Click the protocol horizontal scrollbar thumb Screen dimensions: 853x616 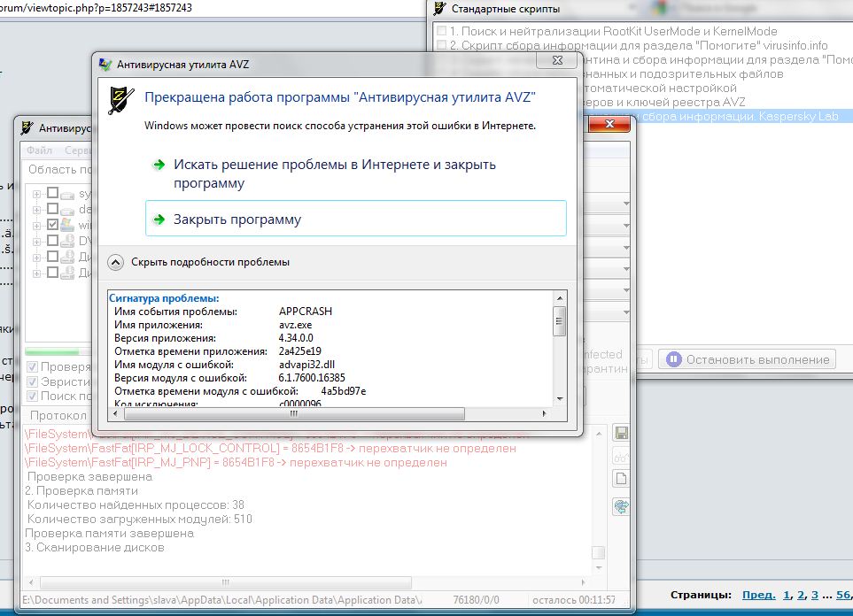tap(226, 582)
